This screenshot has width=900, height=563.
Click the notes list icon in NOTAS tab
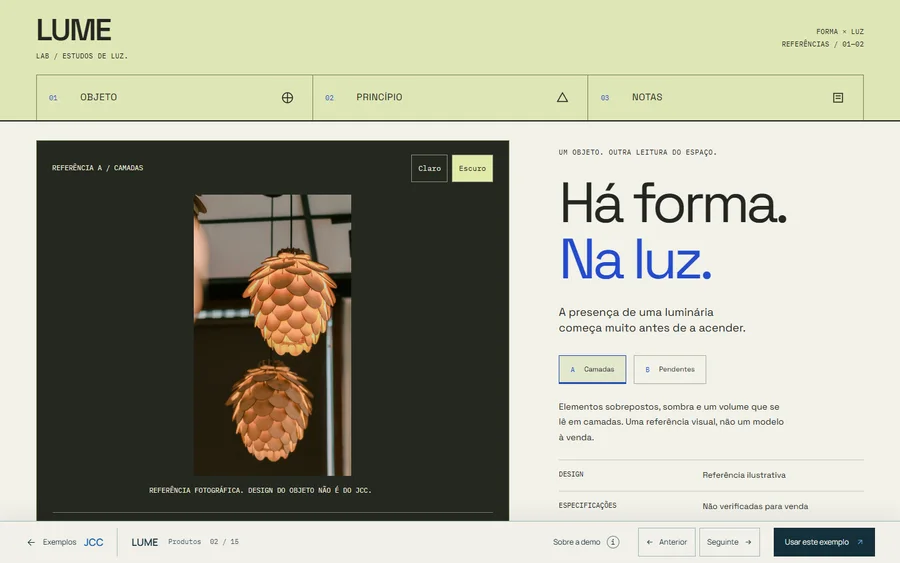pyautogui.click(x=838, y=98)
